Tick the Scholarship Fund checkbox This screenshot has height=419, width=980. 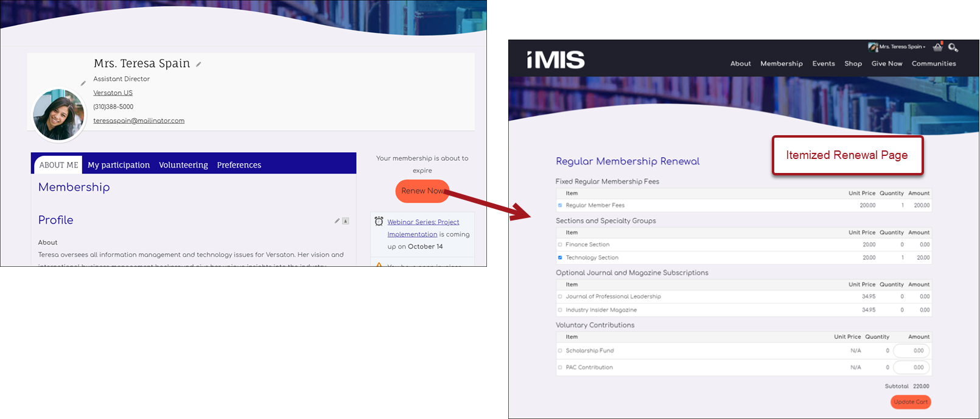pyautogui.click(x=560, y=351)
